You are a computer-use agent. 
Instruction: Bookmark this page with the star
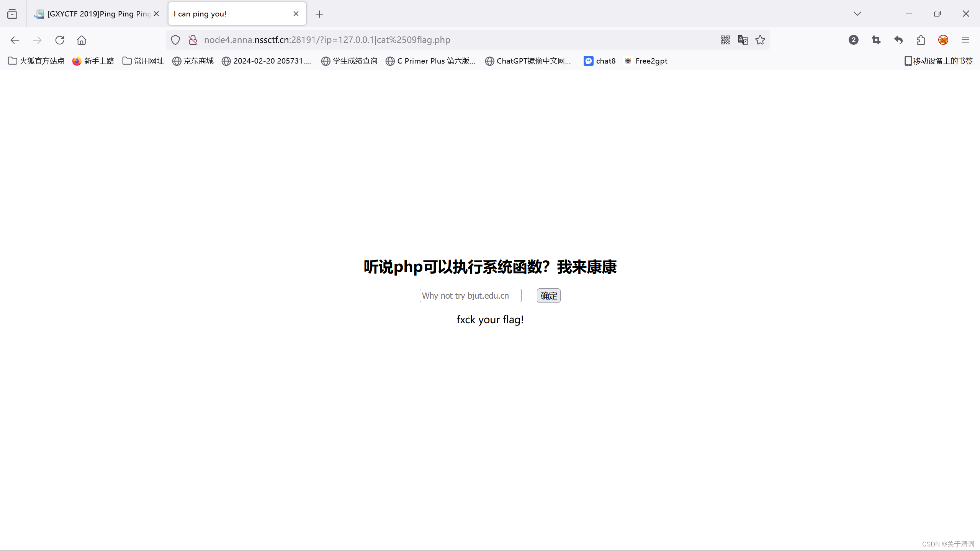point(760,40)
